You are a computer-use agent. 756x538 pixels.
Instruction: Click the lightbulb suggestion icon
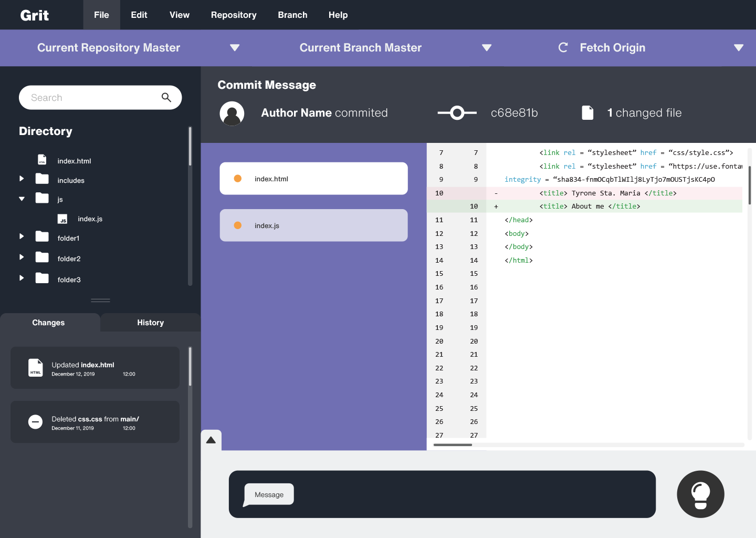700,494
